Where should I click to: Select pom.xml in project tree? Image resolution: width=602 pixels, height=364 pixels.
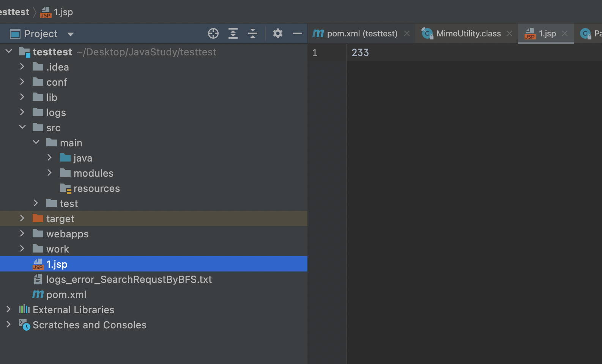pos(66,295)
